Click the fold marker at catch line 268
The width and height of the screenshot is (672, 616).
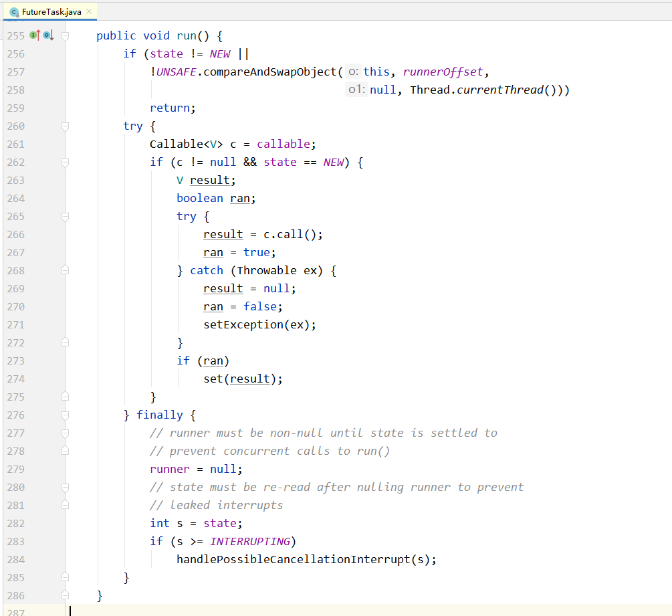point(65,270)
